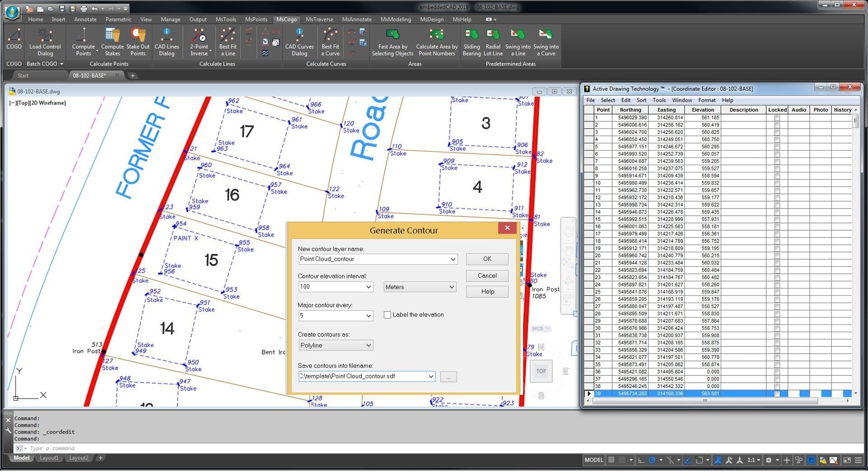Click the Print icon in quick access toolbar
868x475 pixels.
click(x=84, y=8)
